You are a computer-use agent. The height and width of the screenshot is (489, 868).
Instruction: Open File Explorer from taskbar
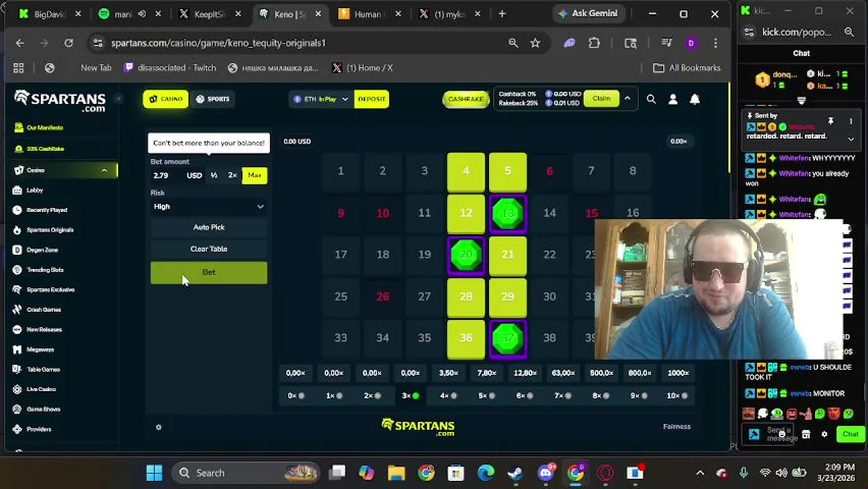396,473
